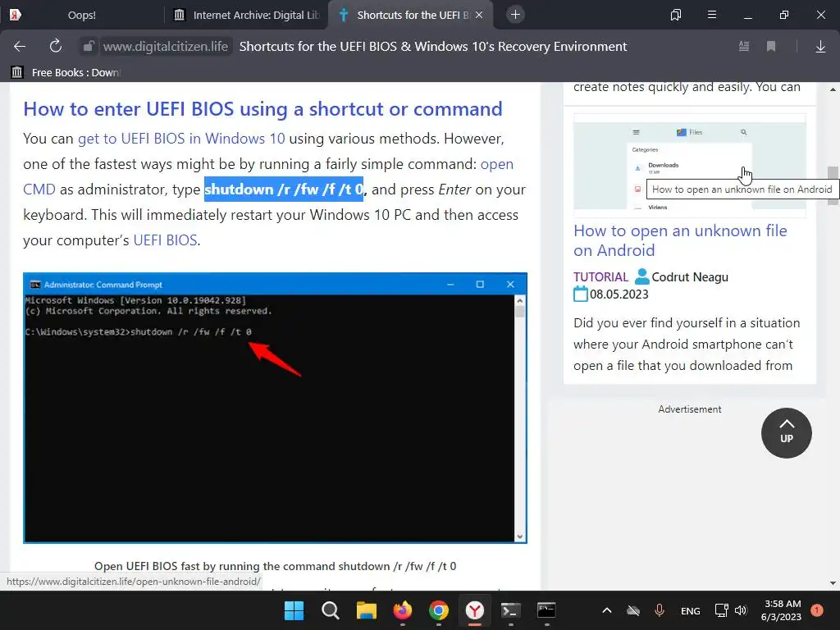
Task: Jump to top with the UP button
Action: (x=786, y=433)
